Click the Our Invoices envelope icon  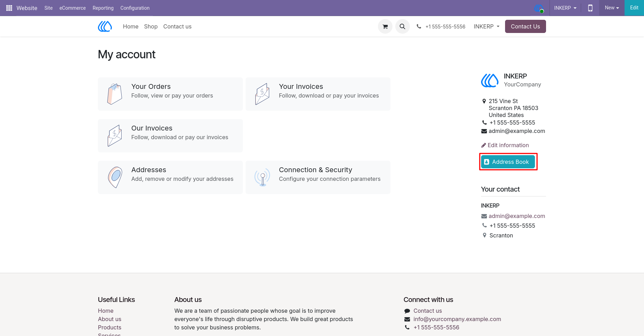pyautogui.click(x=115, y=136)
